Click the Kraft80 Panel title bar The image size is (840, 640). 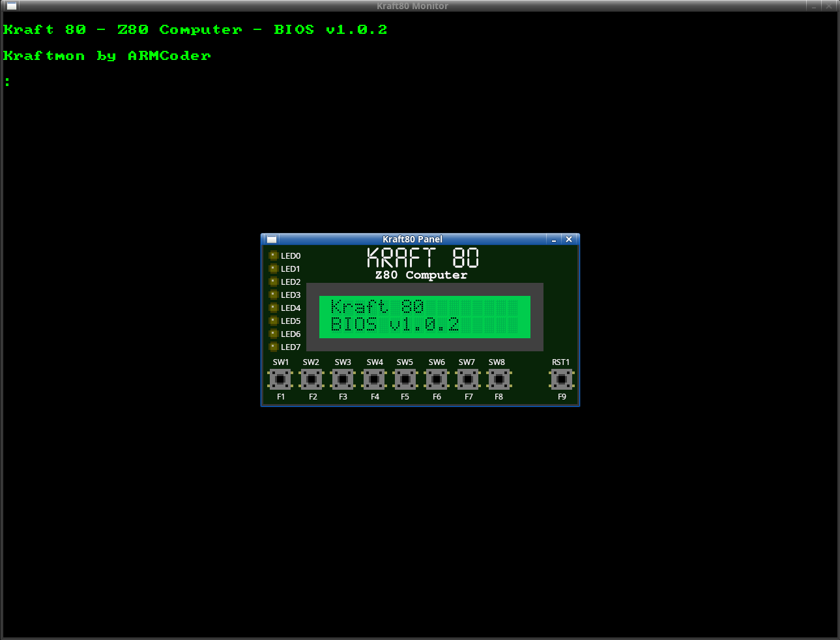[412, 239]
